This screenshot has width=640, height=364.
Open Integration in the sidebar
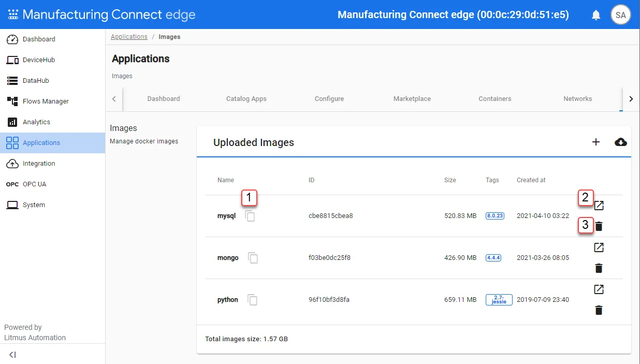[39, 164]
